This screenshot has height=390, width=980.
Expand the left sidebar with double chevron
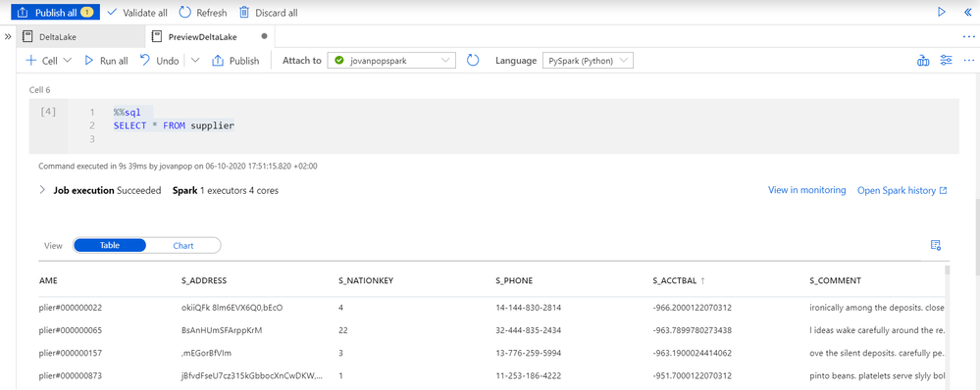[x=8, y=37]
